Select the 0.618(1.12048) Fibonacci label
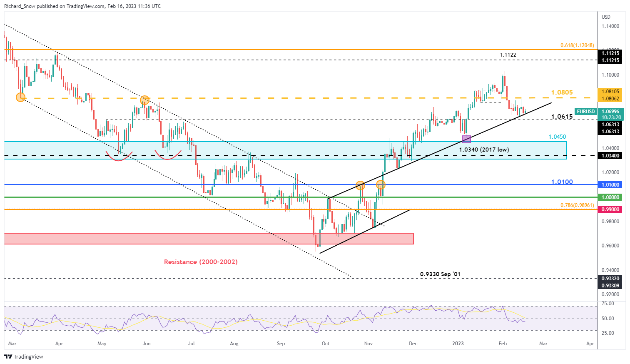630x364 pixels. point(577,45)
